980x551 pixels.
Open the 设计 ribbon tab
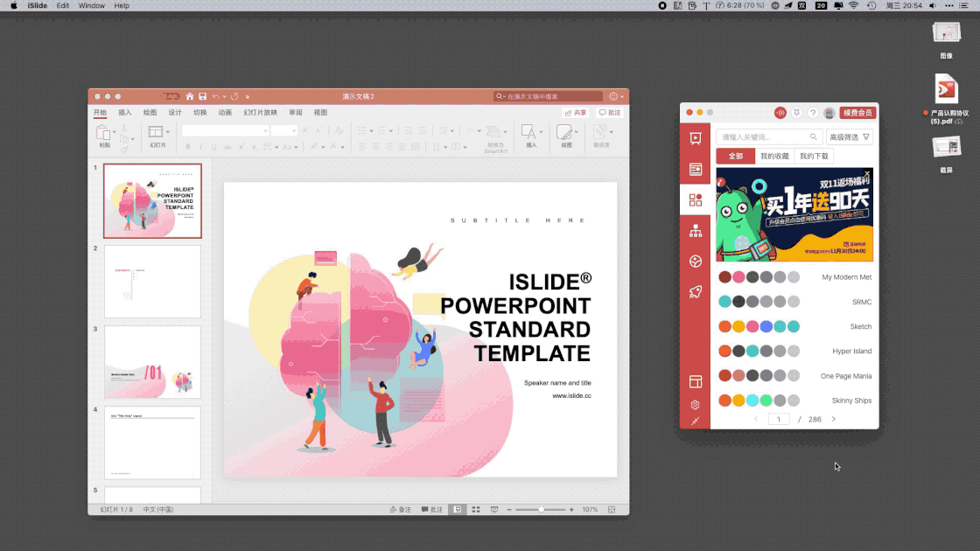click(x=175, y=113)
